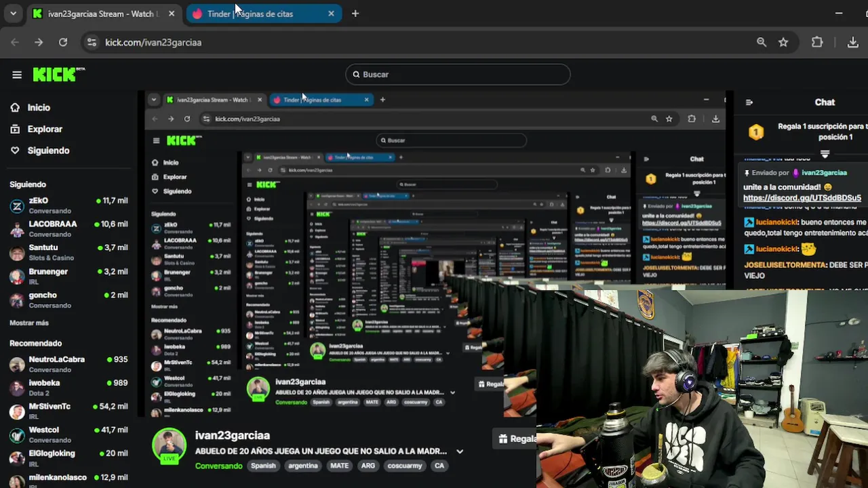Select the MATE tag
This screenshot has height=488, width=868.
pos(339,466)
